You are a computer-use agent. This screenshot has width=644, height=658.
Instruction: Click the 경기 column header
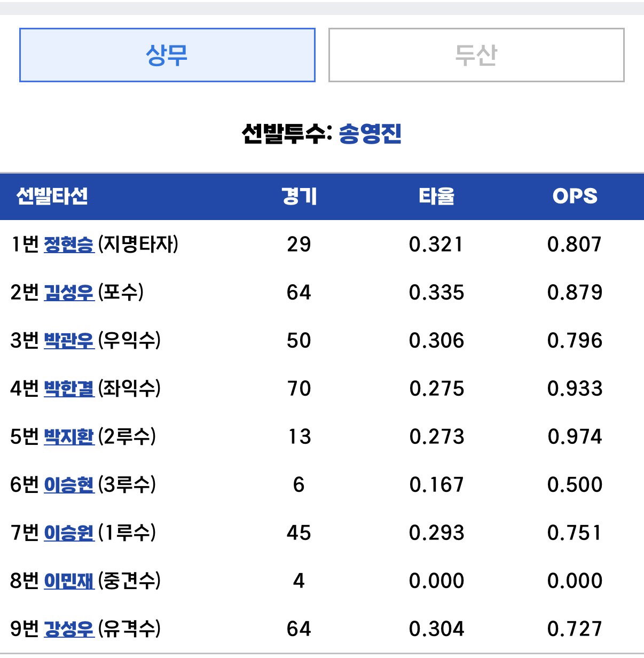pos(299,196)
